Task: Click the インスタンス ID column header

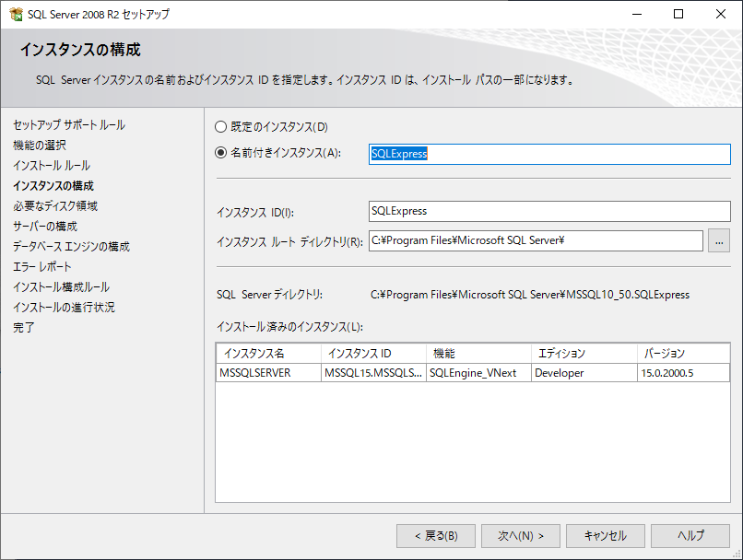Action: click(373, 354)
